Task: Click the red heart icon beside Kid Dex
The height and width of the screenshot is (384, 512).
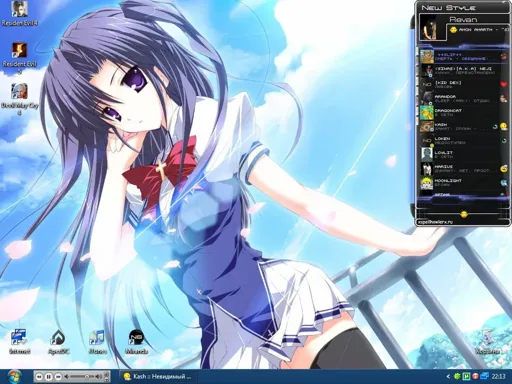Action: 504,84
